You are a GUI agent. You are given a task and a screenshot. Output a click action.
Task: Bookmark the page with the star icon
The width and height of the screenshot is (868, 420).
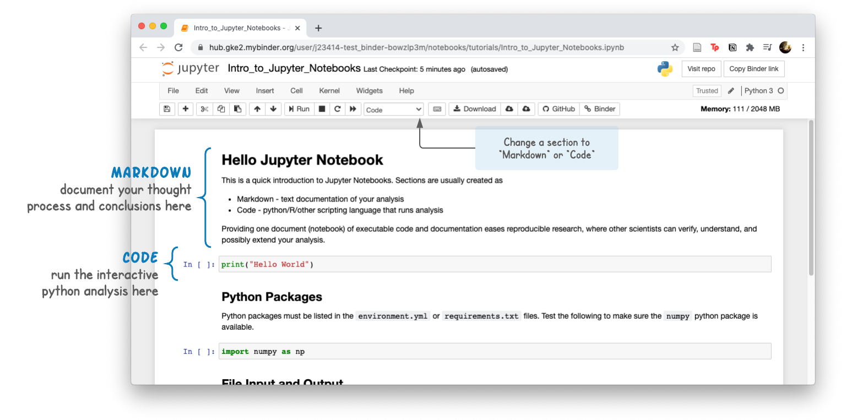coord(675,47)
